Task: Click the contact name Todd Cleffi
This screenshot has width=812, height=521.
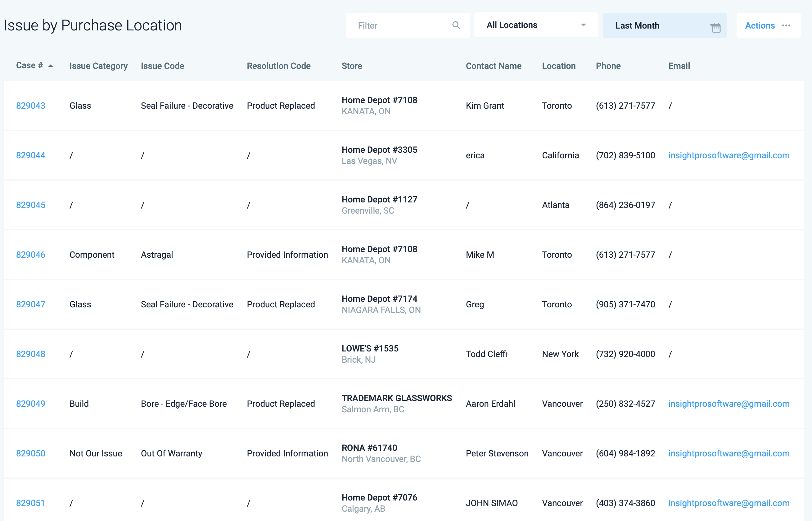Action: [x=486, y=354]
